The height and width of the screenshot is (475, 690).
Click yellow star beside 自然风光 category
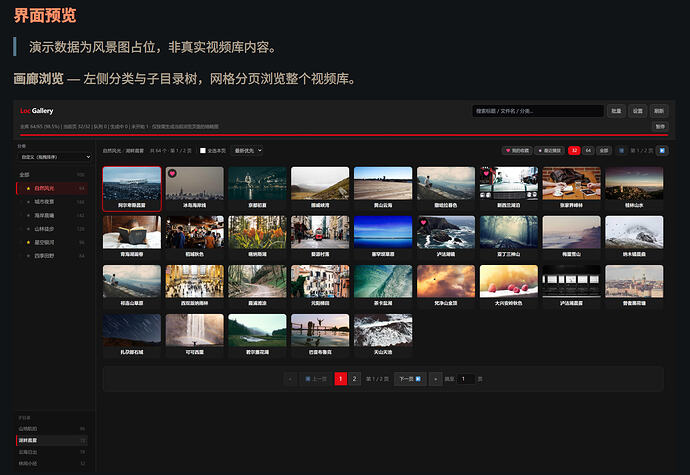point(29,188)
